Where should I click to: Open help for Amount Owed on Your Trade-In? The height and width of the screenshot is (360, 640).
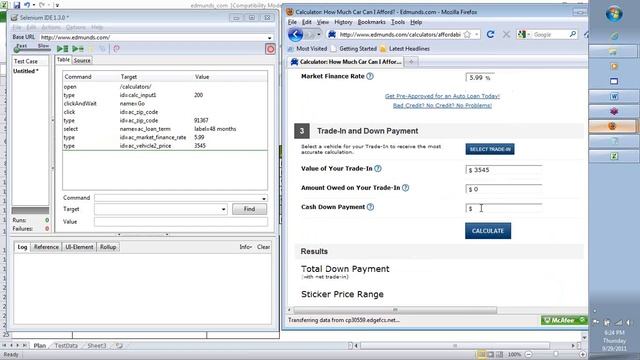(405, 188)
